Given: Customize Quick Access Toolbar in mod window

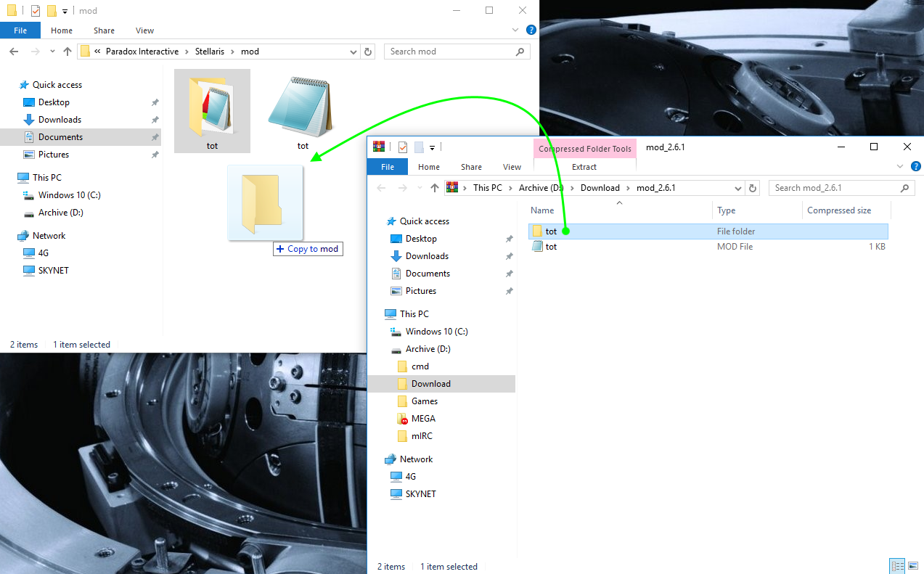Looking at the screenshot, I should pyautogui.click(x=65, y=11).
